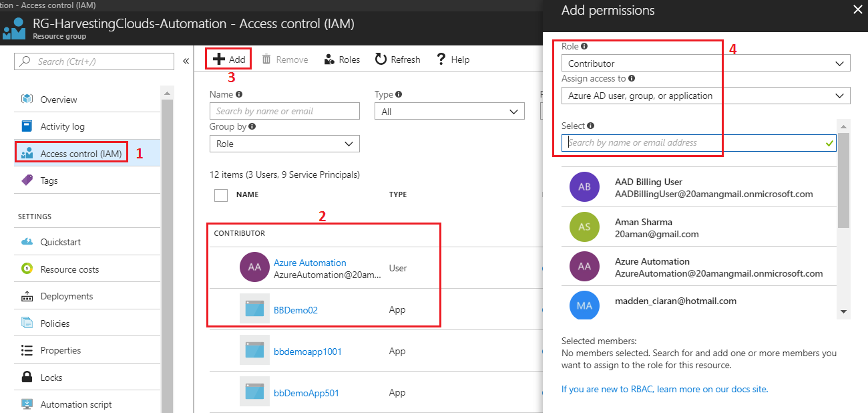Image resolution: width=868 pixels, height=413 pixels.
Task: Click the MA avatar for madden_ciaran
Action: (x=584, y=305)
